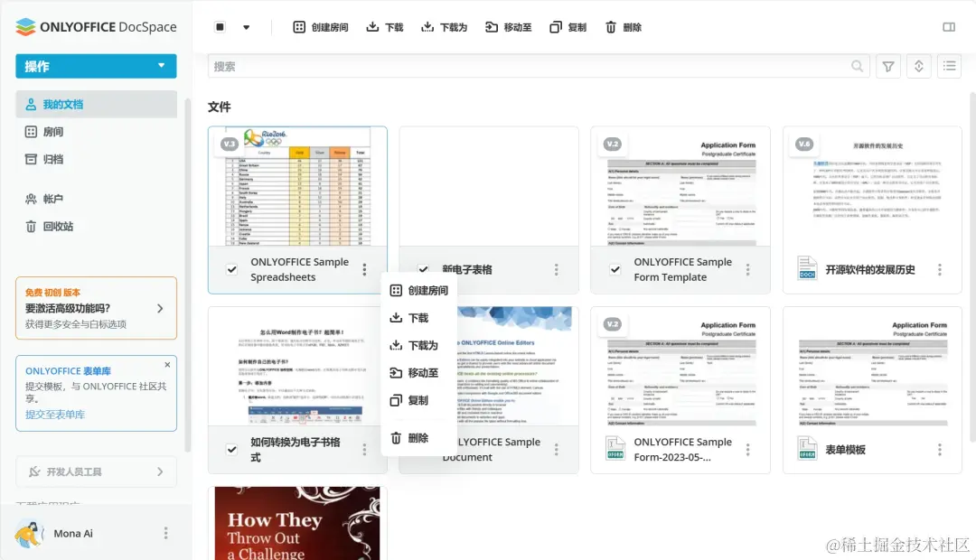Image resolution: width=976 pixels, height=560 pixels.
Task: Choose 创建房间 in context menu
Action: (419, 290)
